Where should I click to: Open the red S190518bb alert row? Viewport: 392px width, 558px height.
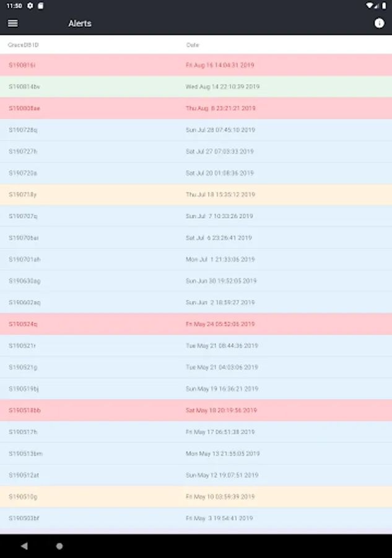(196, 410)
